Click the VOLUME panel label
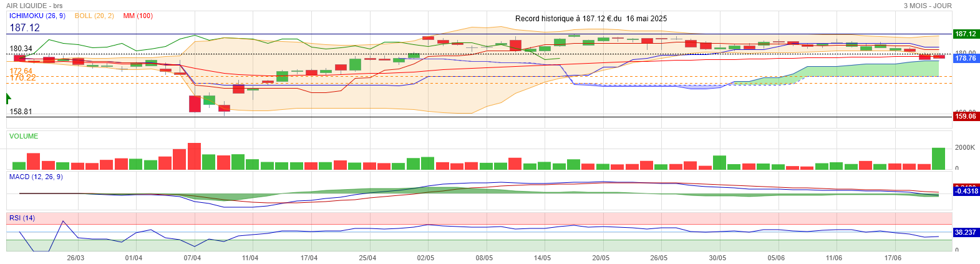Image resolution: width=980 pixels, height=264 pixels. tap(24, 136)
